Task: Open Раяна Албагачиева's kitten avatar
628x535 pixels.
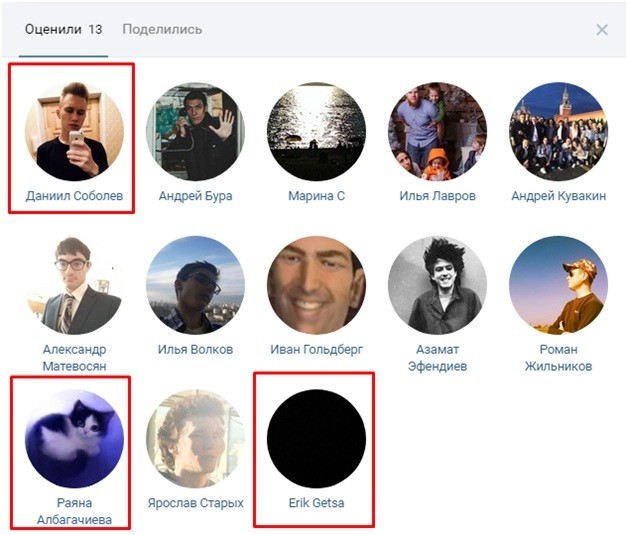Action: click(74, 438)
